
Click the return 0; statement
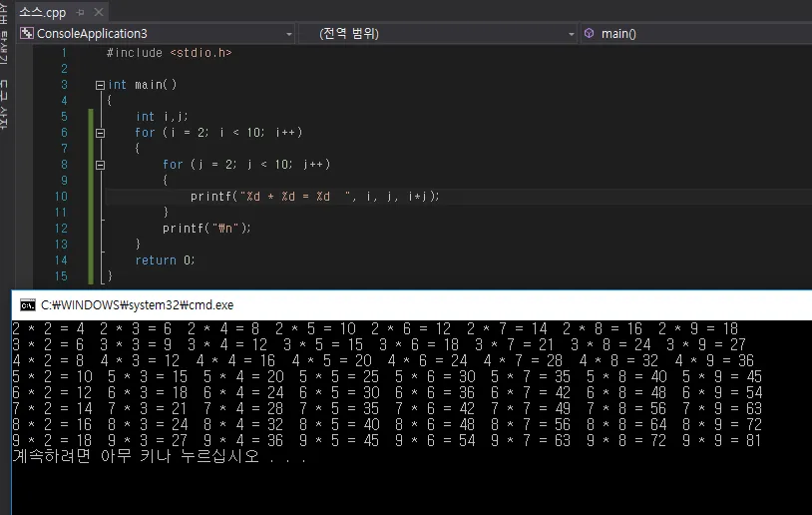[x=165, y=260]
